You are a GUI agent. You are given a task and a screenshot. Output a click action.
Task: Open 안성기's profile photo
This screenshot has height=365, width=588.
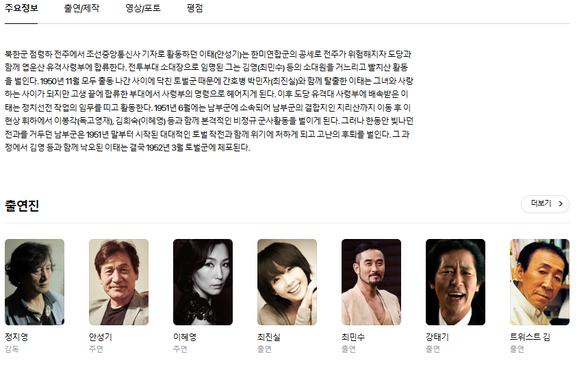(x=118, y=282)
